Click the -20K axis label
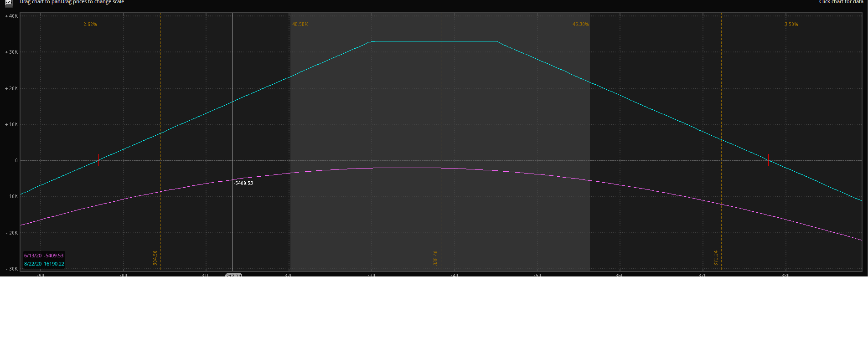 [x=12, y=233]
